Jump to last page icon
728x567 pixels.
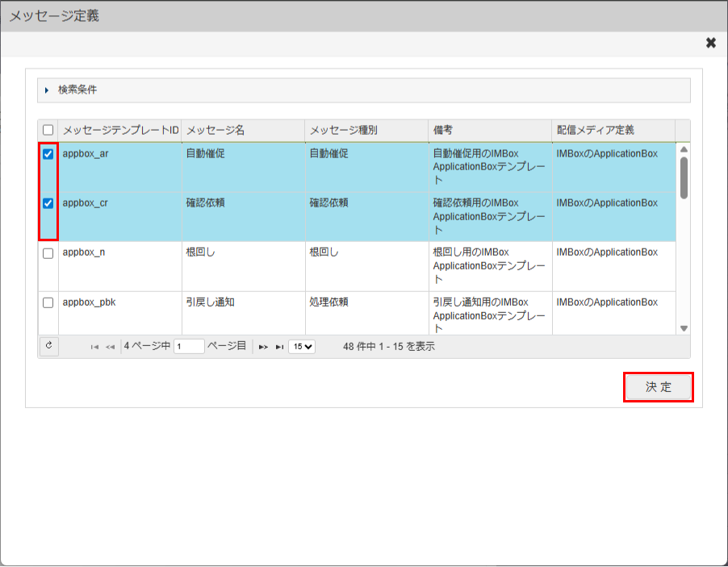279,347
